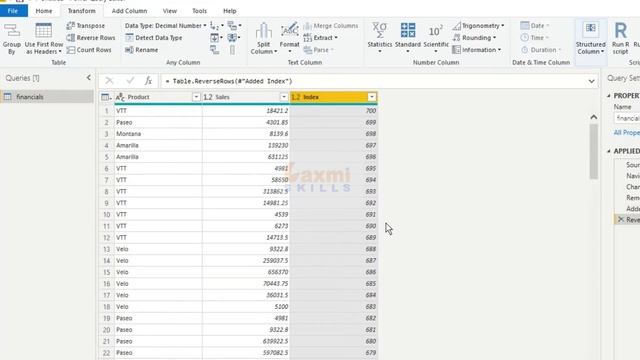
Task: Click the Transpose button
Action: coord(86,26)
